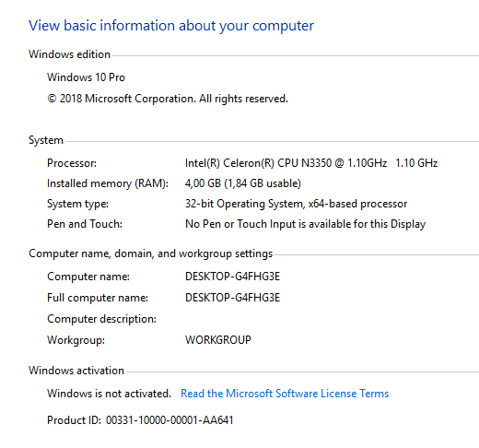Click the 'Processor:' label
Screen dimensions: 479x448
click(x=72, y=163)
